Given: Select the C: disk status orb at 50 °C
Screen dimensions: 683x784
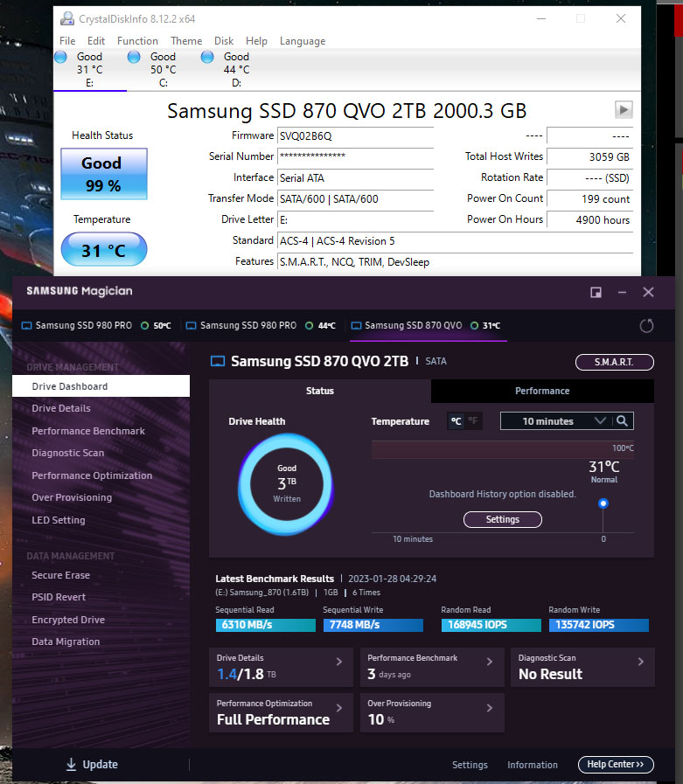Looking at the screenshot, I should (x=134, y=57).
